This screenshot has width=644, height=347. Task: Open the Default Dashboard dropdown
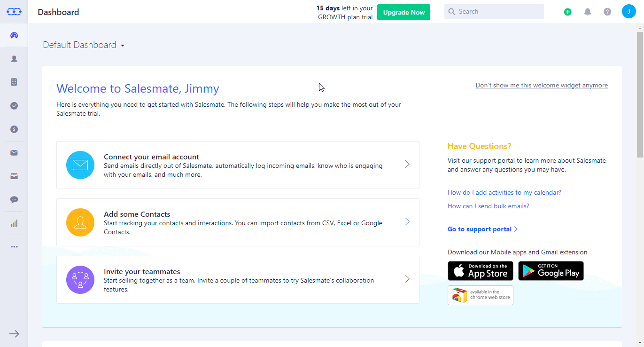click(x=84, y=44)
